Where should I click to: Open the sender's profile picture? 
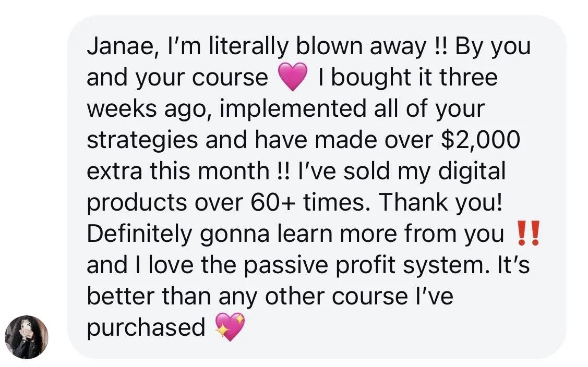(x=26, y=337)
